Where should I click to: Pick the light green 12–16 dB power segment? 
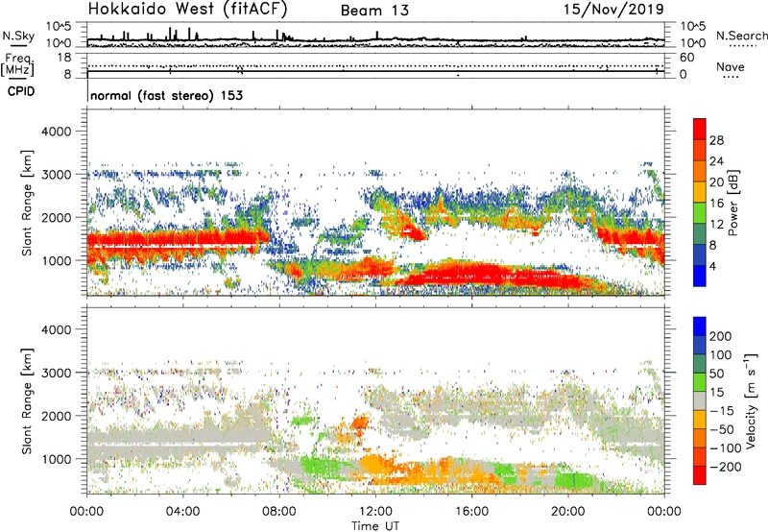click(700, 213)
